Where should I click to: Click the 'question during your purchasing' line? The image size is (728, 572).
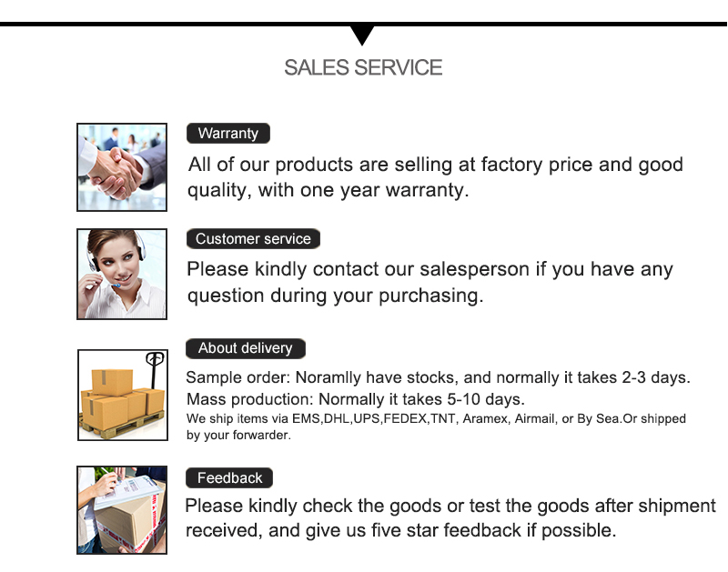pyautogui.click(x=335, y=296)
